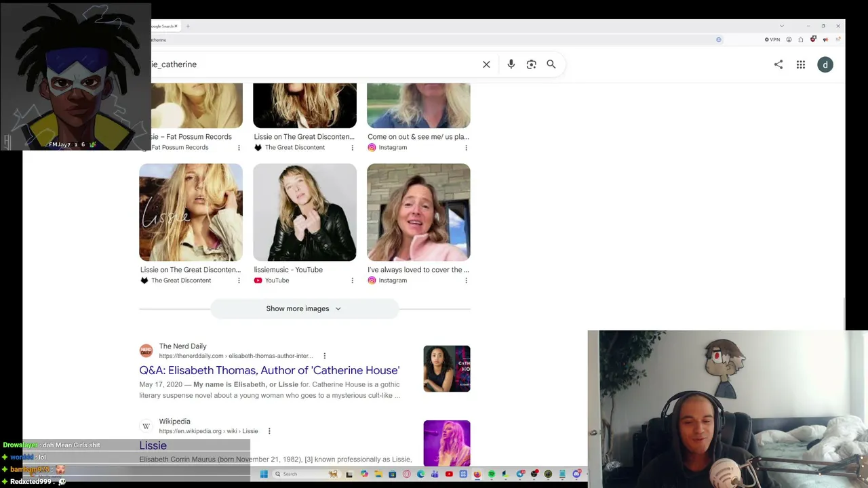Open Wikipedia Lissie result thumbnail
This screenshot has height=488, width=868.
tap(447, 443)
